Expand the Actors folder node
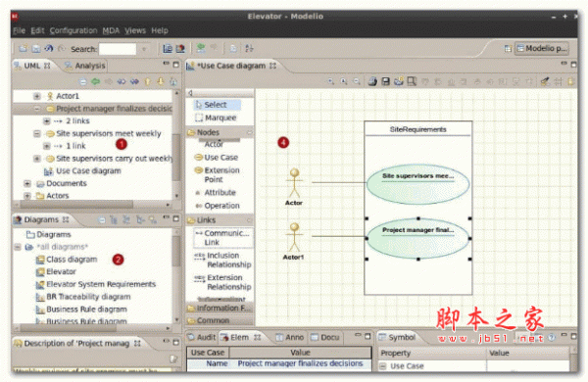588x382 pixels. pyautogui.click(x=27, y=196)
